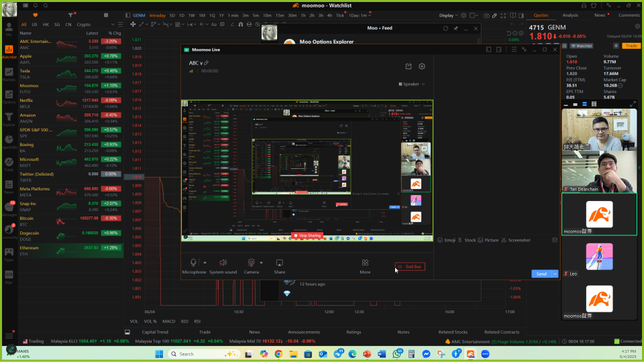Viewport: 644px width, 362px height.
Task: Switch chart to Intraday timeframe
Action: coord(157,15)
